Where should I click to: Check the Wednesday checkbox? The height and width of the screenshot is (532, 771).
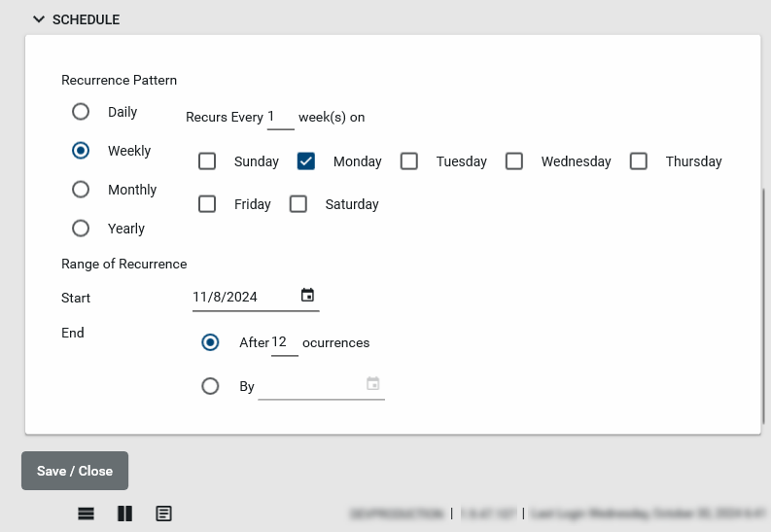point(514,161)
